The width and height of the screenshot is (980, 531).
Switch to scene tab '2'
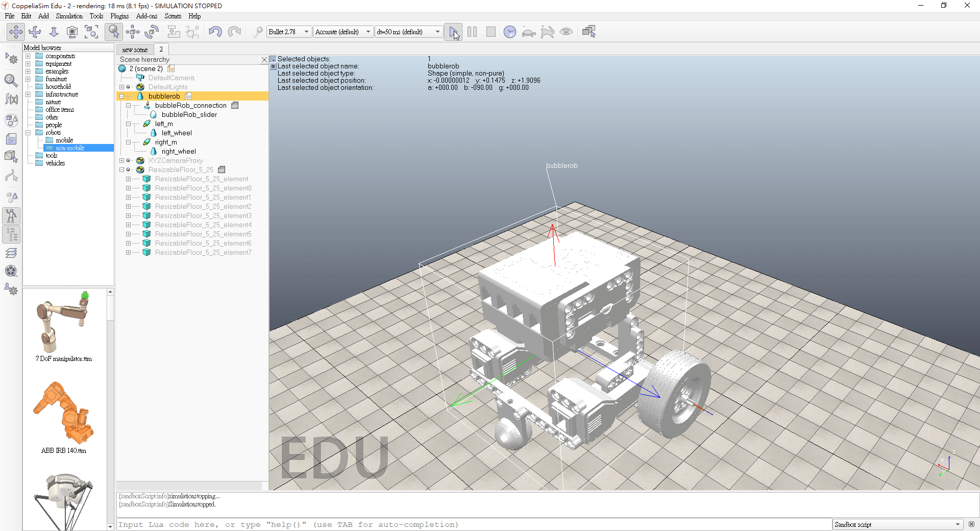pos(161,49)
